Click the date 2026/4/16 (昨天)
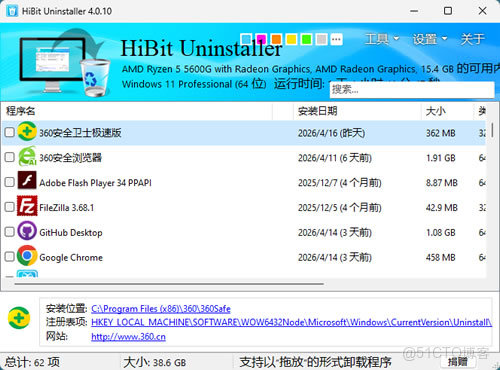 331,133
